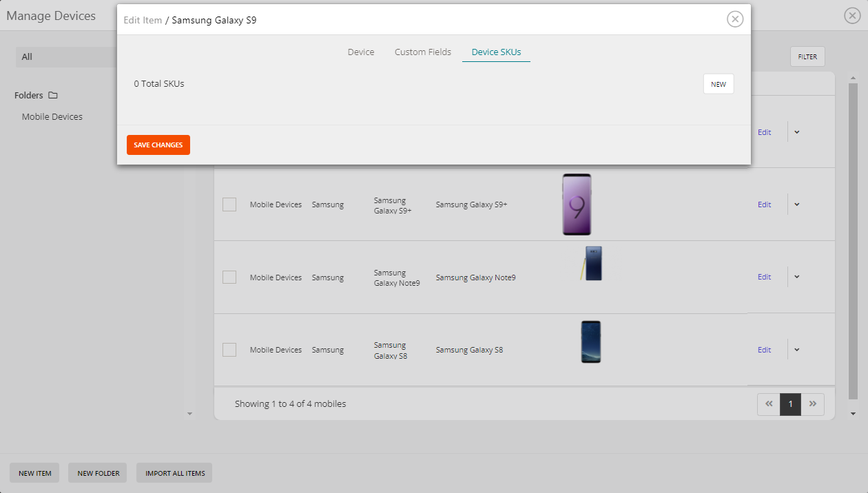This screenshot has width=868, height=493.
Task: Expand the Galaxy S9+ row actions dropdown
Action: point(797,204)
